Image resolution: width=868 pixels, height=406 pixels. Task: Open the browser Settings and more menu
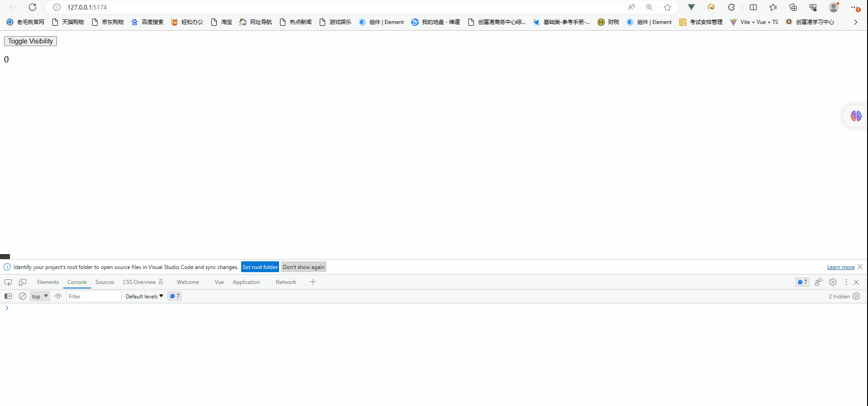coord(855,7)
